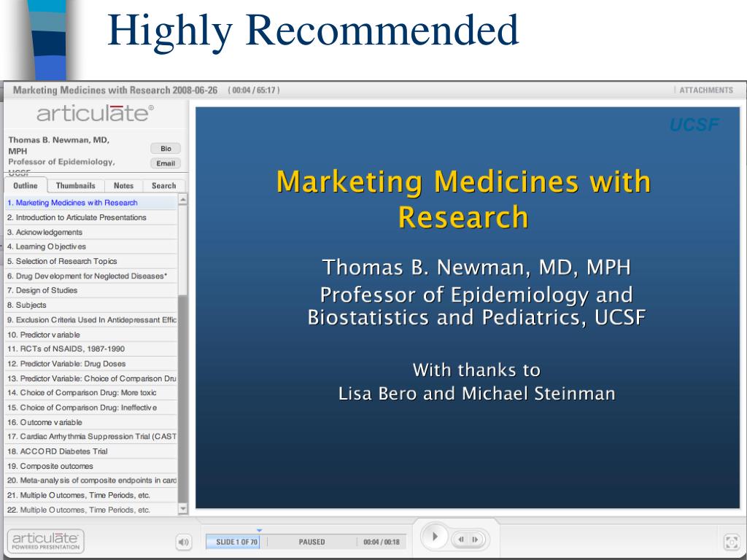Go to slide 3 Acknowledgements
Image resolution: width=747 pixels, height=560 pixels.
pos(91,233)
